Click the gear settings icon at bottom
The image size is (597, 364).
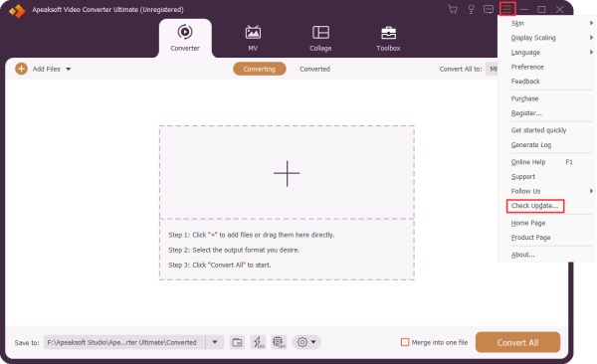click(x=302, y=342)
